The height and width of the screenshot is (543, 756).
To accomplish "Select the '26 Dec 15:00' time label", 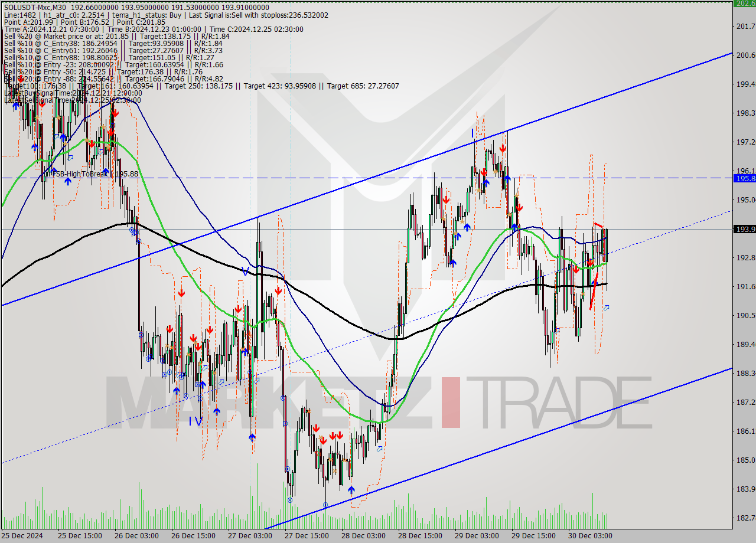I will [x=194, y=536].
